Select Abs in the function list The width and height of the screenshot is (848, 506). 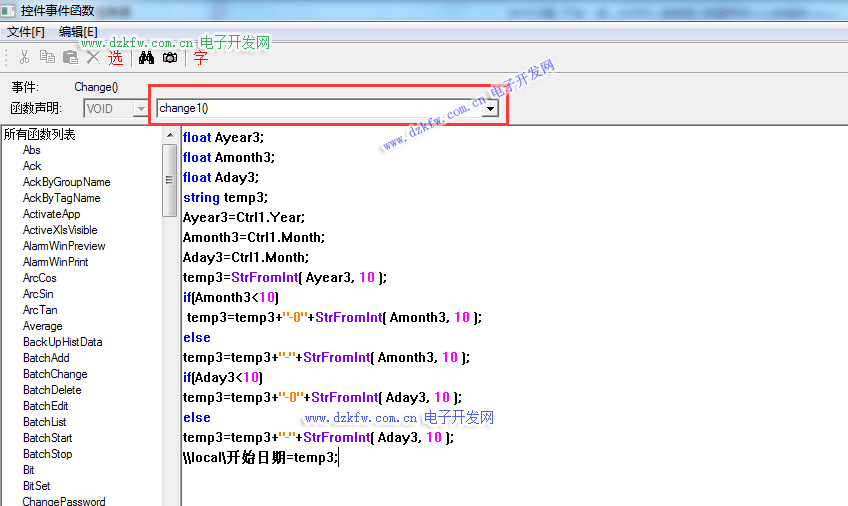[x=32, y=150]
